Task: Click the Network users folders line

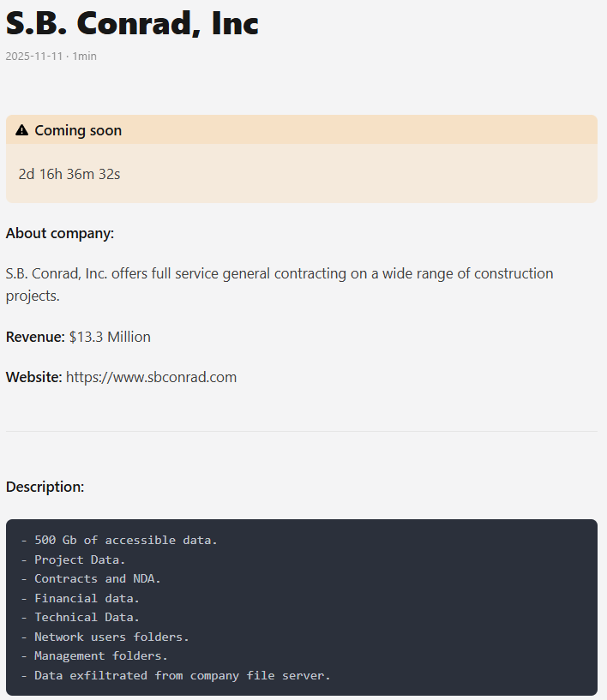Action: 111,637
